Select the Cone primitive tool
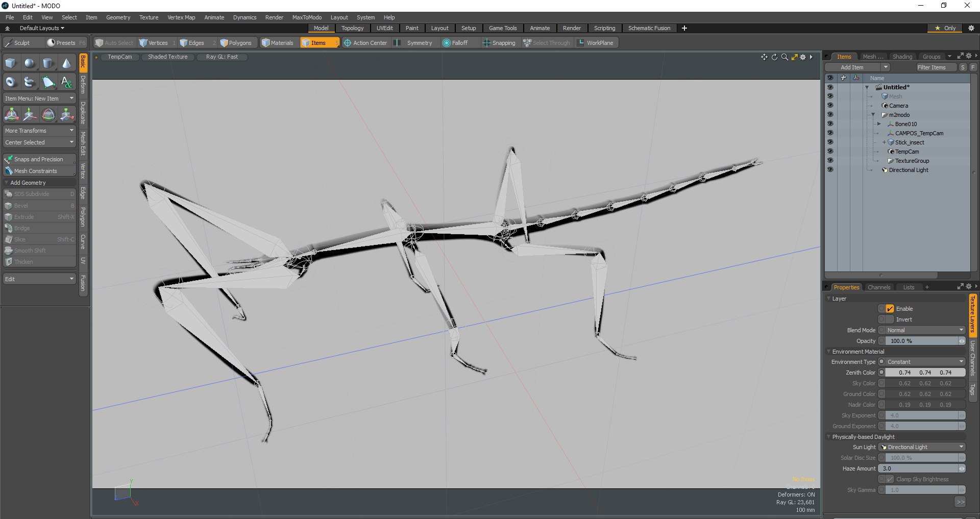The image size is (980, 519). (66, 63)
